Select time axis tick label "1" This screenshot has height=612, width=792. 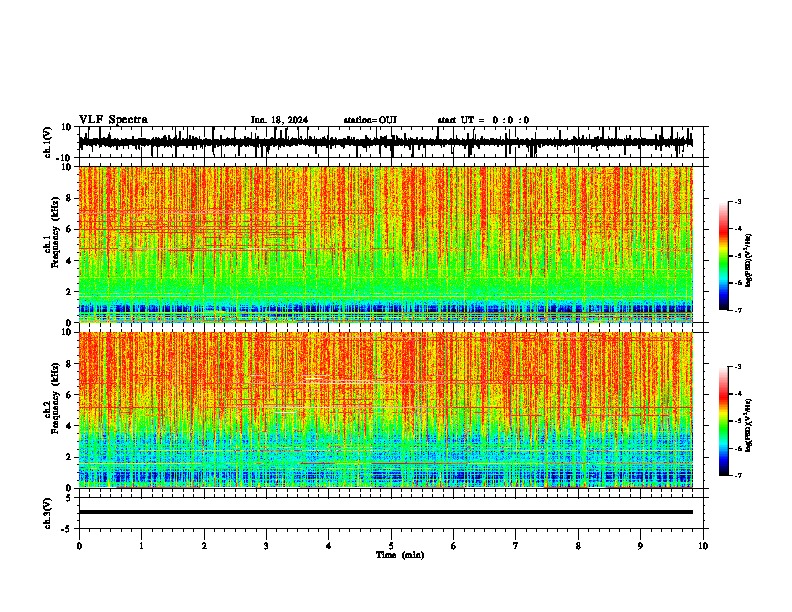tap(141, 546)
